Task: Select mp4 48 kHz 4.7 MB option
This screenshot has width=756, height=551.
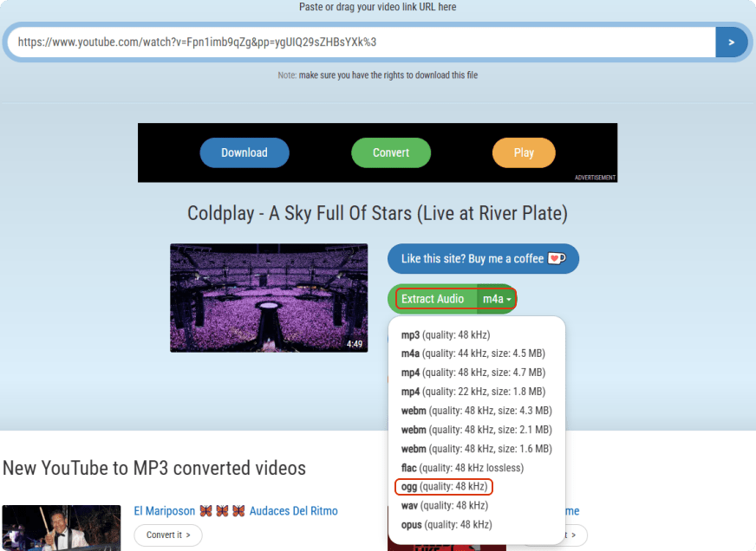Action: pyautogui.click(x=472, y=373)
